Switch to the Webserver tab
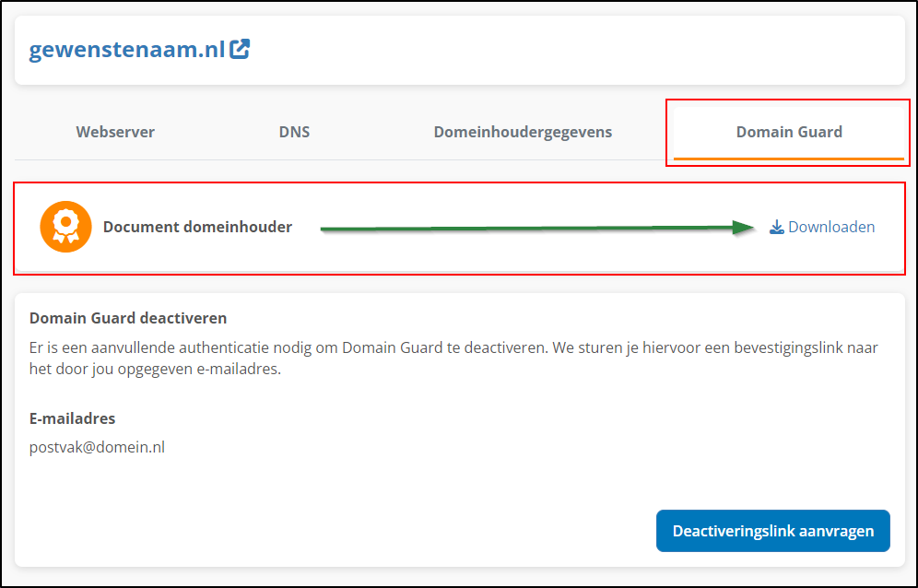 (x=114, y=132)
